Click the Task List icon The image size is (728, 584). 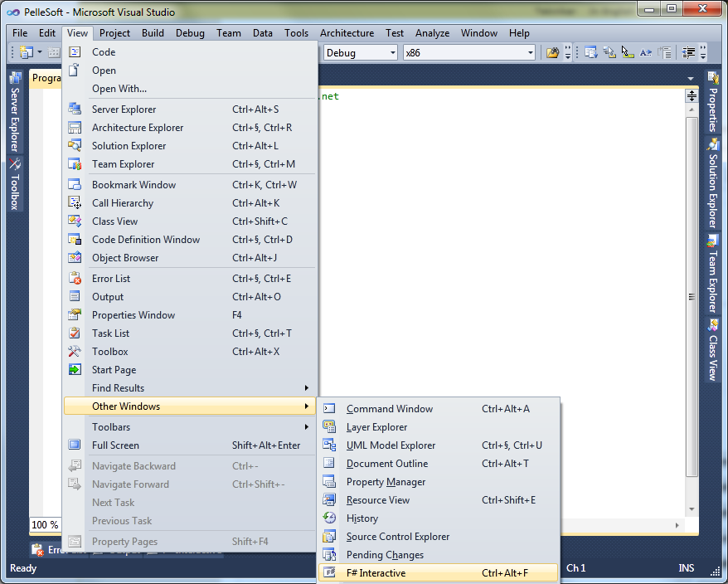point(75,333)
